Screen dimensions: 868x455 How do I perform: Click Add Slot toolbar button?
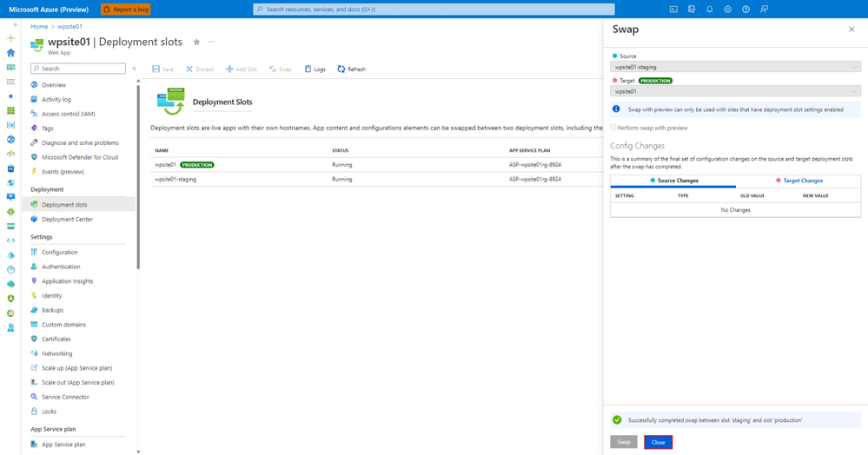tap(242, 69)
